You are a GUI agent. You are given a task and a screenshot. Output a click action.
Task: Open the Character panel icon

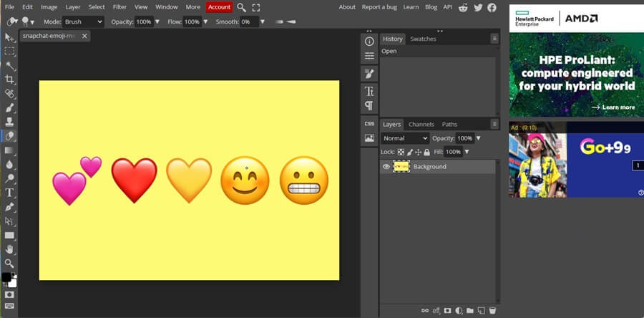point(369,91)
